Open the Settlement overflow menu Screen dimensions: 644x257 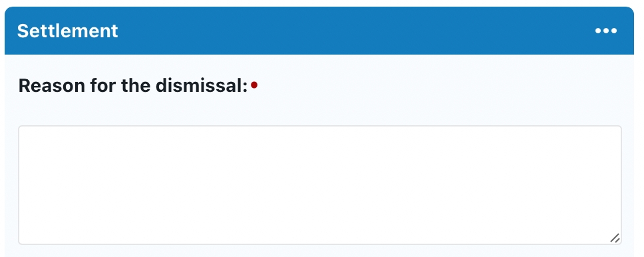click(606, 31)
